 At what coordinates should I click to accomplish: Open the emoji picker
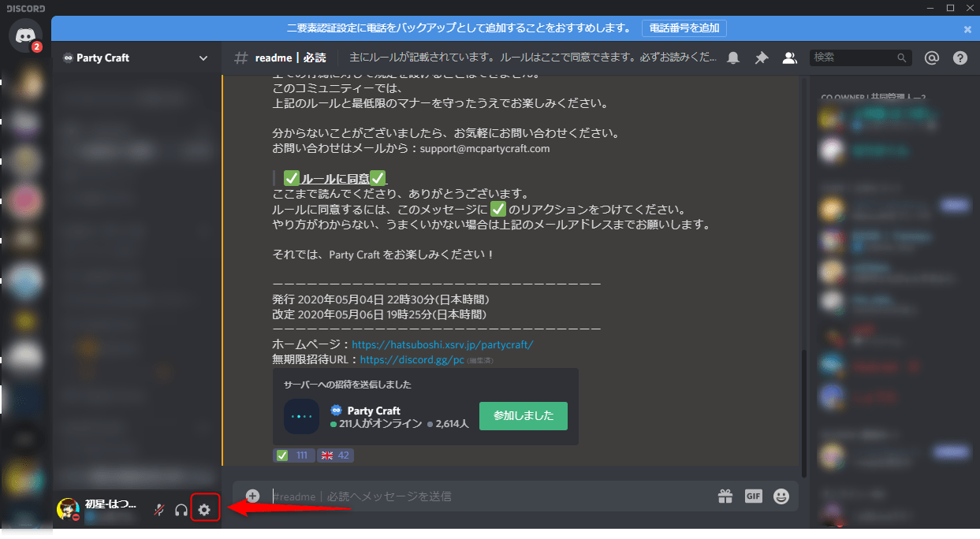pyautogui.click(x=781, y=496)
